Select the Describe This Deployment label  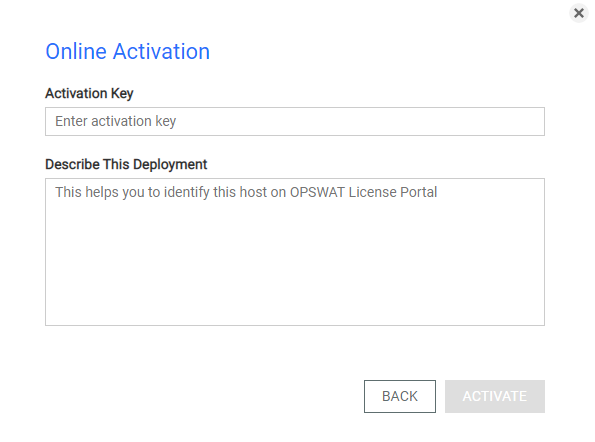tap(126, 164)
